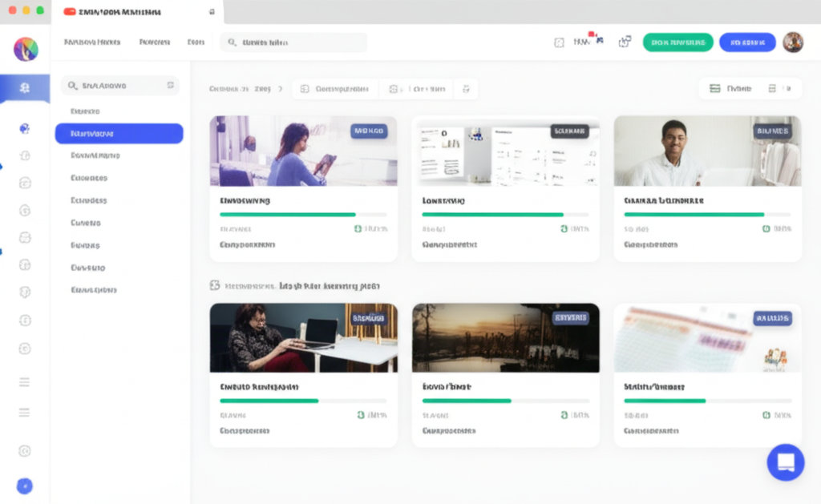Click the green button in the header
Image resolution: width=821 pixels, height=504 pixels.
coord(677,42)
